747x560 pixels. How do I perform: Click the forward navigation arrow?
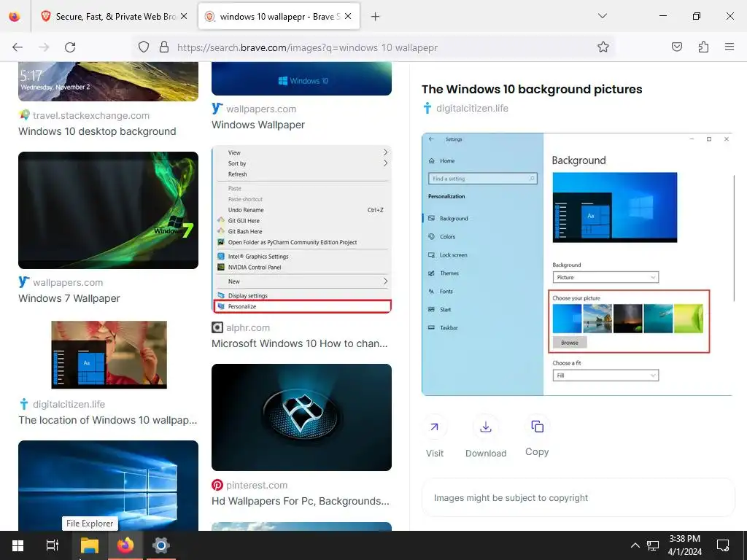(x=44, y=47)
